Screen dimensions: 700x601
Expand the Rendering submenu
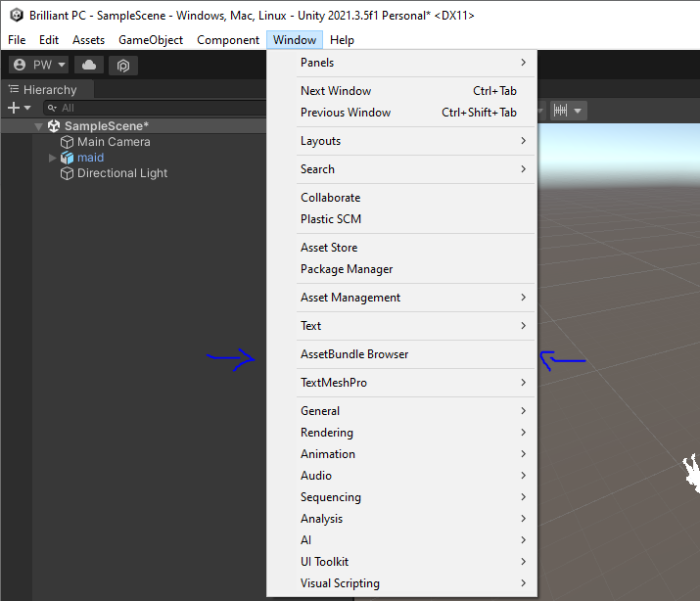point(401,433)
